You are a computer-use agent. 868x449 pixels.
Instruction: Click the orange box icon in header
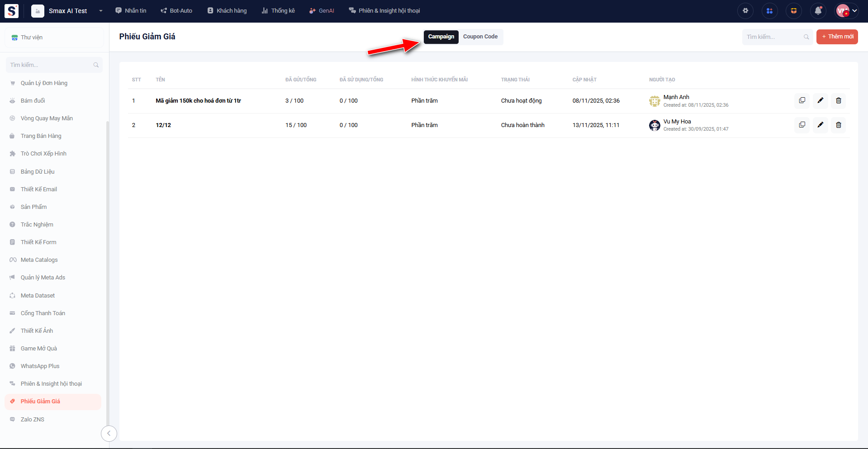tap(793, 11)
